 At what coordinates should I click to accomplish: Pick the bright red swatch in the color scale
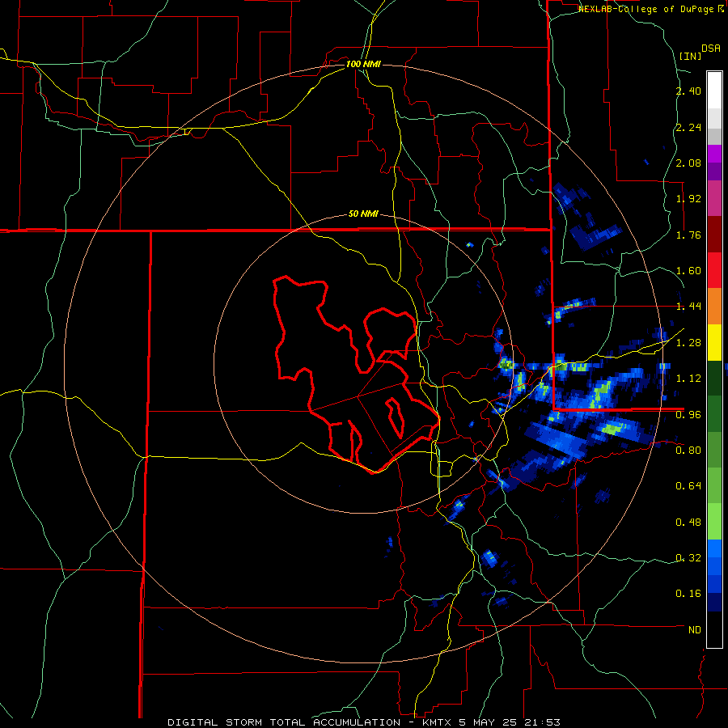[714, 271]
